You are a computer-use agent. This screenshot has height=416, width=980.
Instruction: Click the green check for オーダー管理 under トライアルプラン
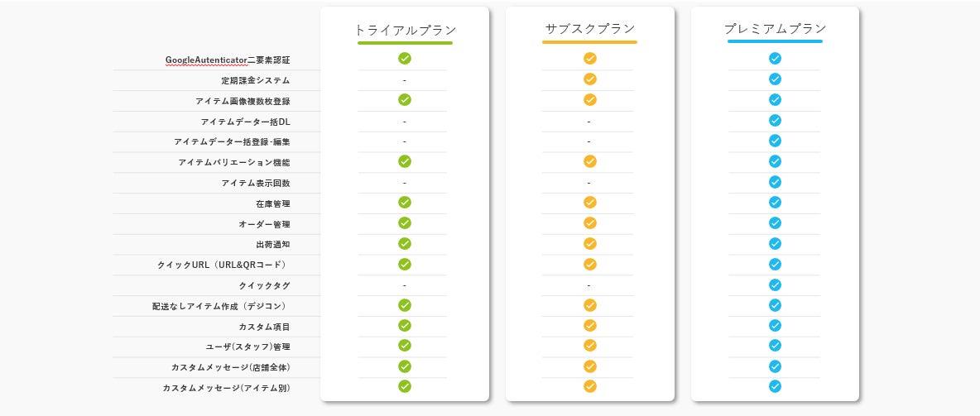405,223
